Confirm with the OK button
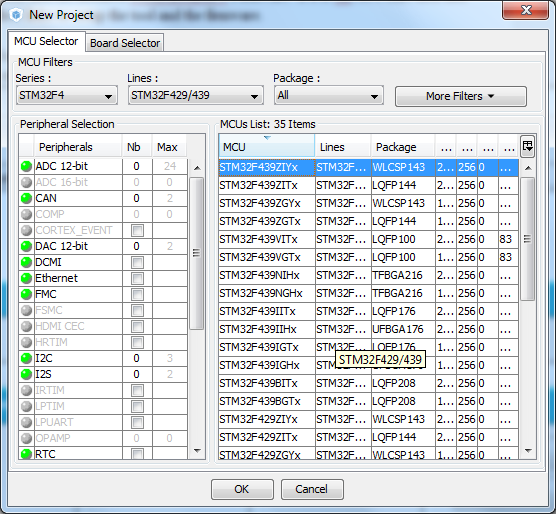 click(242, 490)
